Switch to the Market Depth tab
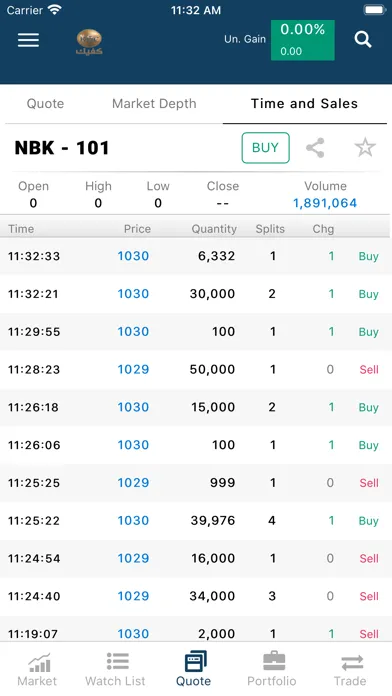 click(154, 104)
